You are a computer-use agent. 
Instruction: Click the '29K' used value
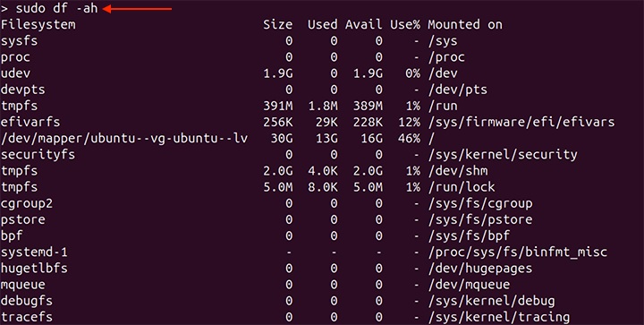point(326,123)
